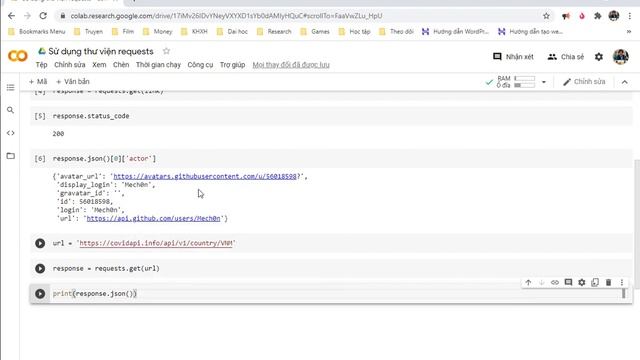The image size is (640, 360).
Task: Reload the Colab page
Action: tap(43, 16)
